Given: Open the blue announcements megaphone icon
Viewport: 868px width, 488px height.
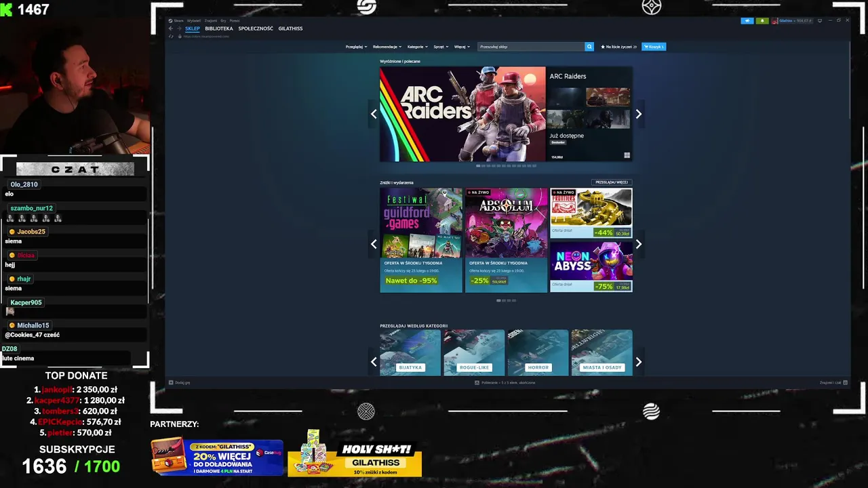Looking at the screenshot, I should click(x=747, y=21).
